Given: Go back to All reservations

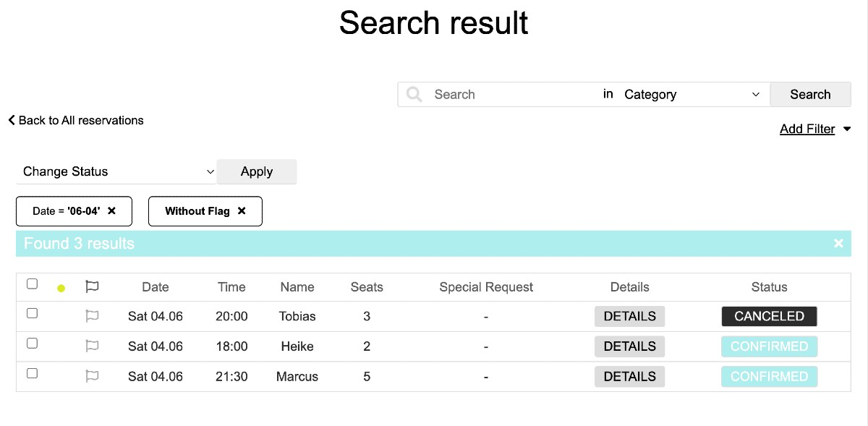Looking at the screenshot, I should pos(76,120).
